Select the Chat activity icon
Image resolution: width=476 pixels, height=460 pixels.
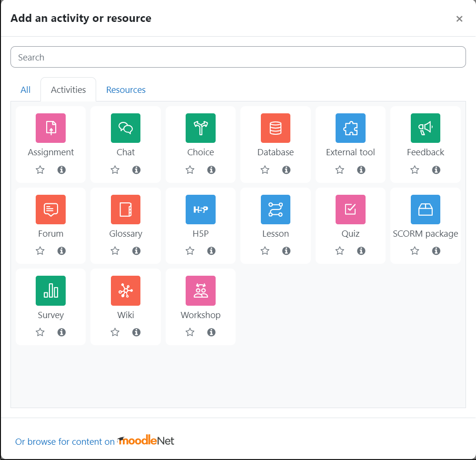[x=126, y=128]
